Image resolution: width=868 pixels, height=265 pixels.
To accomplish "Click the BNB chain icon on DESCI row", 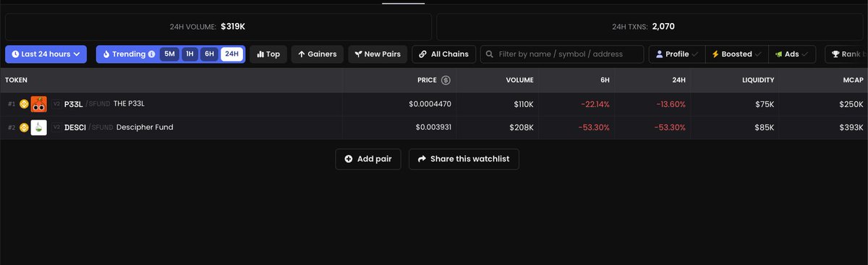I will point(24,127).
